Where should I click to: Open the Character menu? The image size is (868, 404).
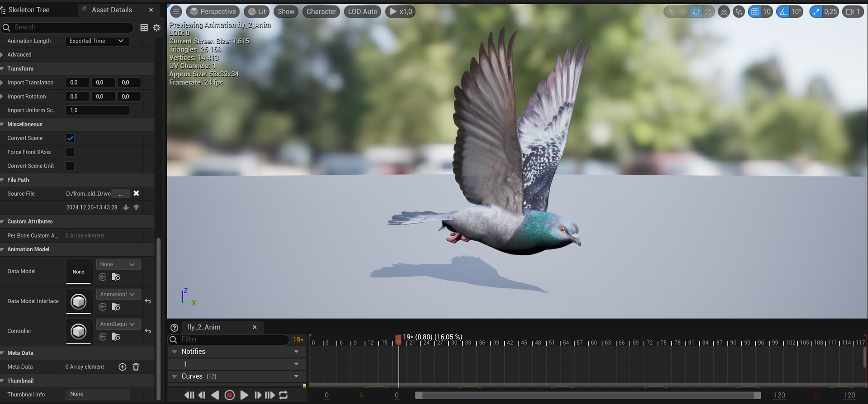pyautogui.click(x=321, y=12)
